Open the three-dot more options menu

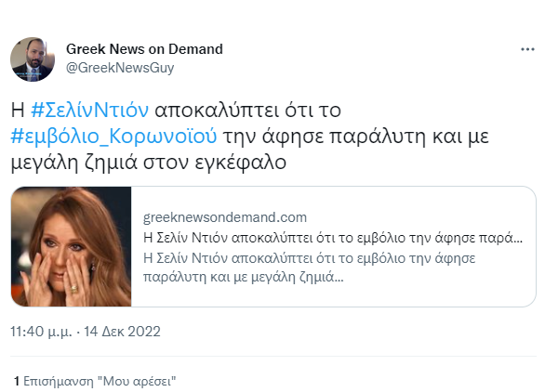[x=527, y=49]
